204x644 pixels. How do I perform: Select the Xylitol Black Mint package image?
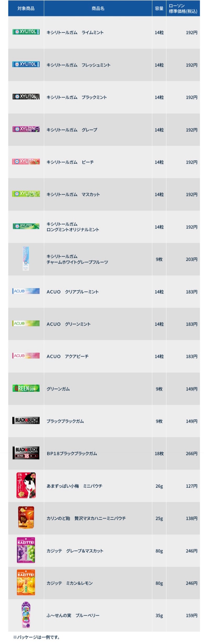(x=26, y=96)
